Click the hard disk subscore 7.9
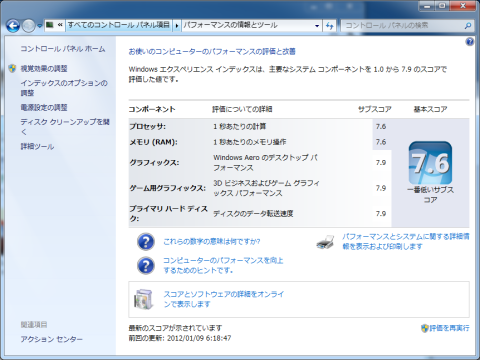Screen dimensions: 480x360 coord(381,213)
